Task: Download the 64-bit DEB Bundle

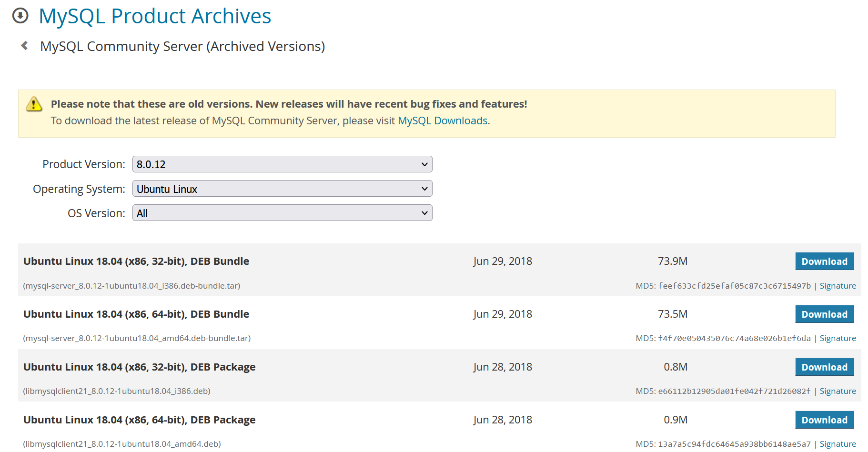Action: pyautogui.click(x=825, y=314)
